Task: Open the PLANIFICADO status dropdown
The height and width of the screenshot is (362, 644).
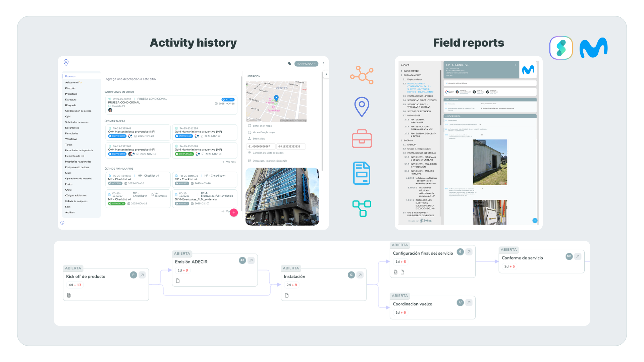Action: pyautogui.click(x=306, y=64)
